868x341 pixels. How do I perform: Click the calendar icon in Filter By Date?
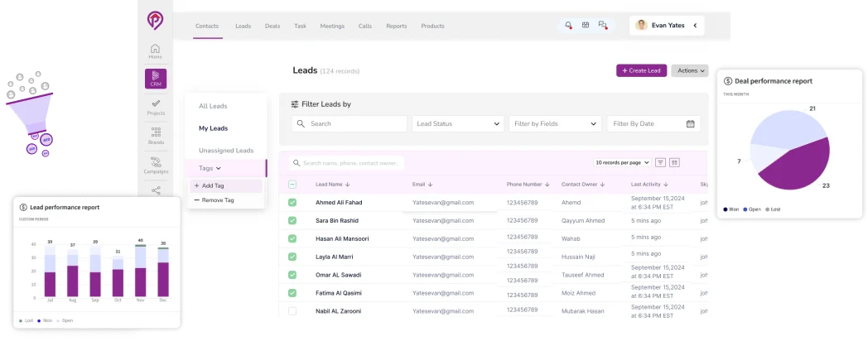(x=690, y=124)
